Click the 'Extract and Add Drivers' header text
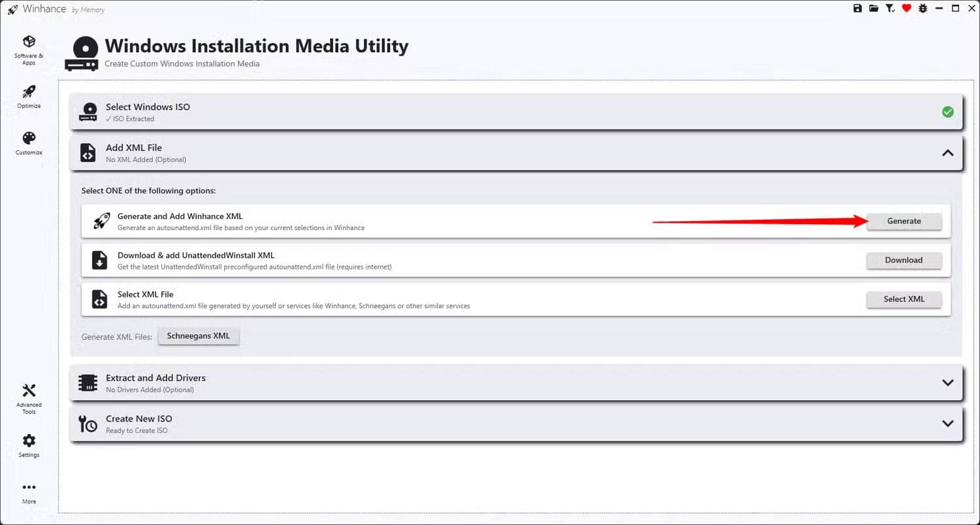This screenshot has height=525, width=980. 155,377
